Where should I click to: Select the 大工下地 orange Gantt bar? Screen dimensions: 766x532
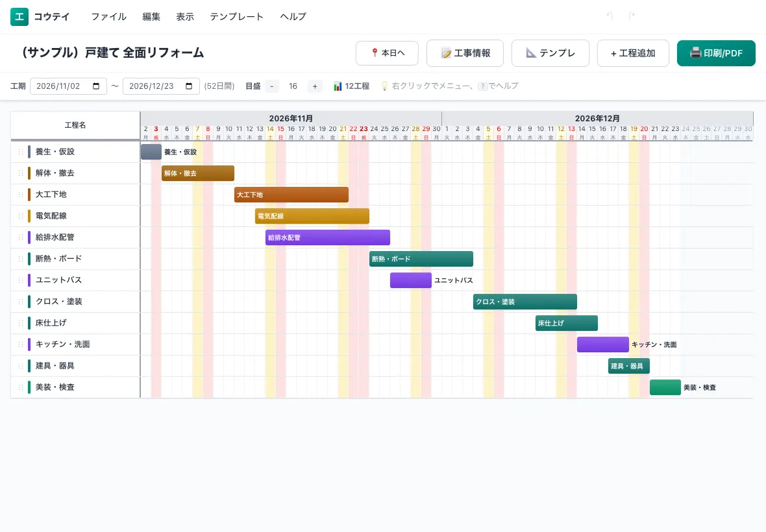coord(291,195)
